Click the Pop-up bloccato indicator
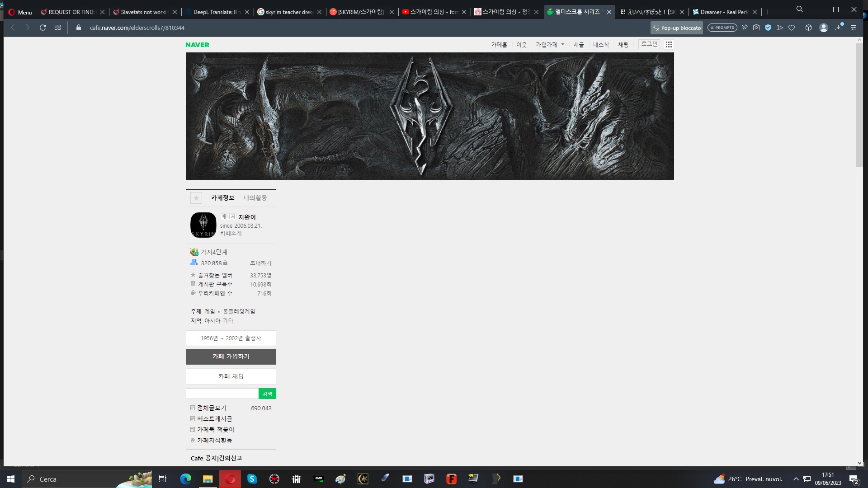 [677, 28]
